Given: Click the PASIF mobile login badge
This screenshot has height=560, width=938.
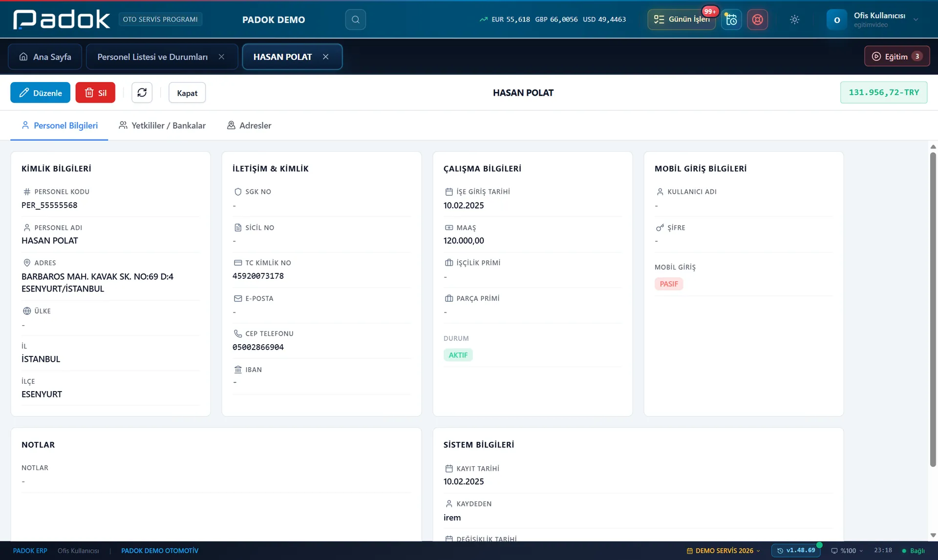Looking at the screenshot, I should pyautogui.click(x=668, y=284).
